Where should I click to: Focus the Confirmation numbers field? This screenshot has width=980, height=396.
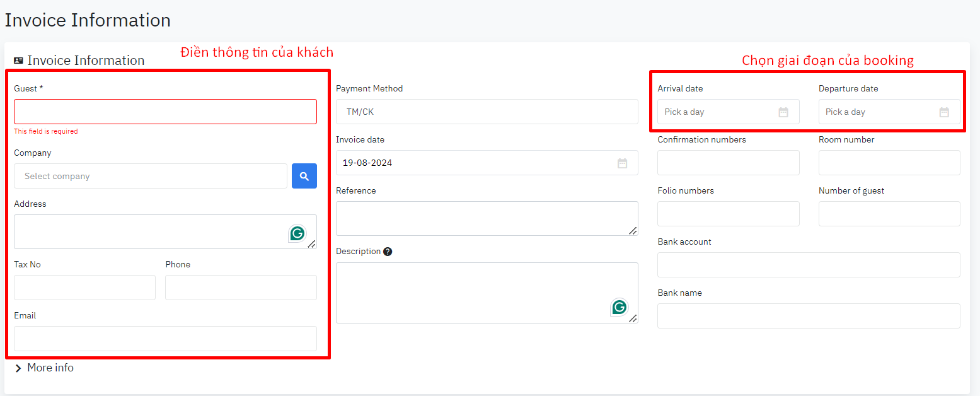tap(728, 163)
